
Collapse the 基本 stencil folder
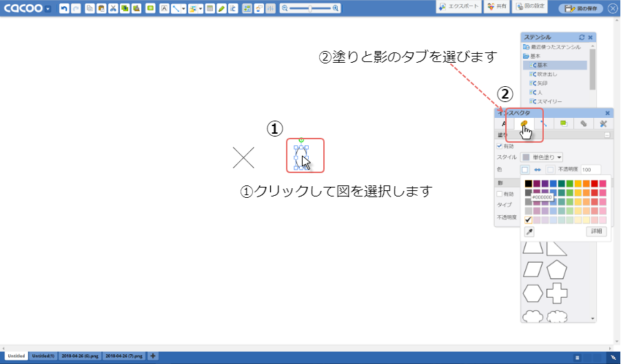click(526, 57)
